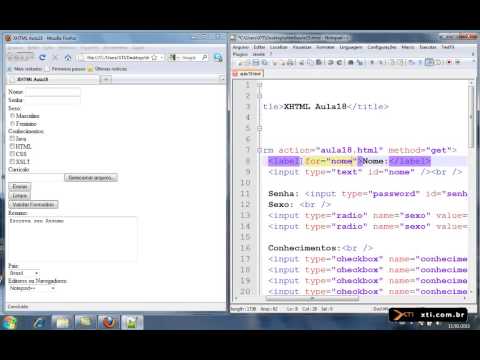This screenshot has width=480, height=360.
Task: Click the blue add-on icon right of search
Action: 218,58
